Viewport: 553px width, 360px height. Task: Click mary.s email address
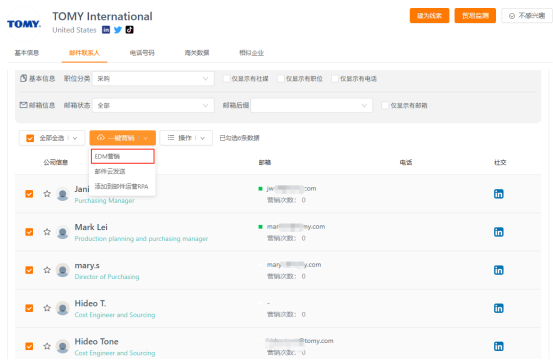coord(294,264)
